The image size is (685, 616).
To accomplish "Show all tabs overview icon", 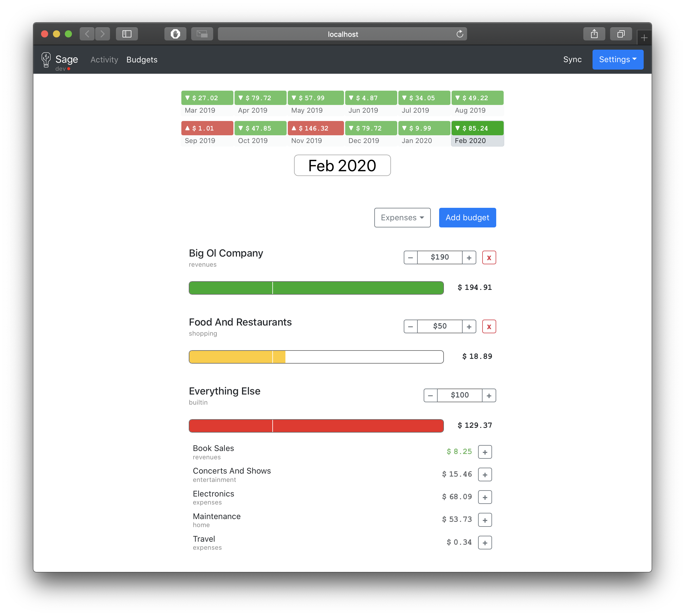I will coord(621,34).
